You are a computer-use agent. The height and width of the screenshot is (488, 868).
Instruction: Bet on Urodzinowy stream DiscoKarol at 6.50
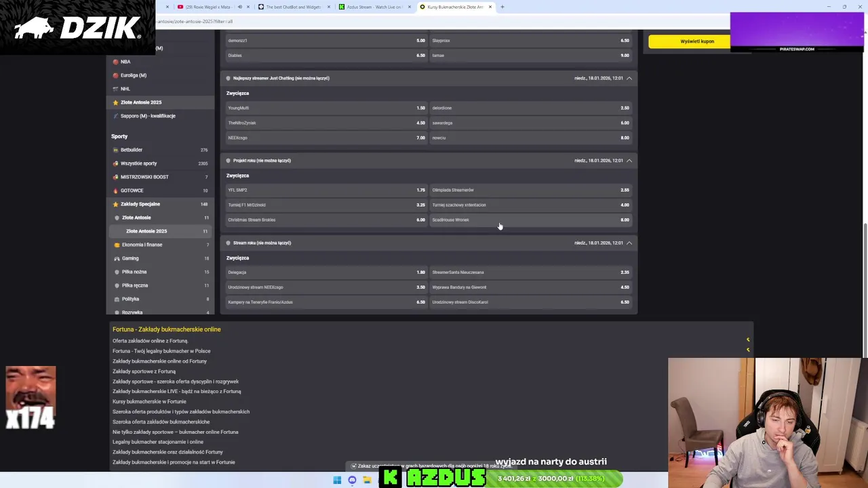click(530, 302)
